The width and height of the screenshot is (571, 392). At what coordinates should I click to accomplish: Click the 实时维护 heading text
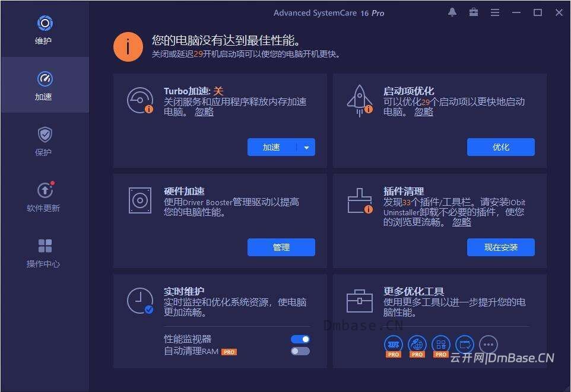coord(184,291)
